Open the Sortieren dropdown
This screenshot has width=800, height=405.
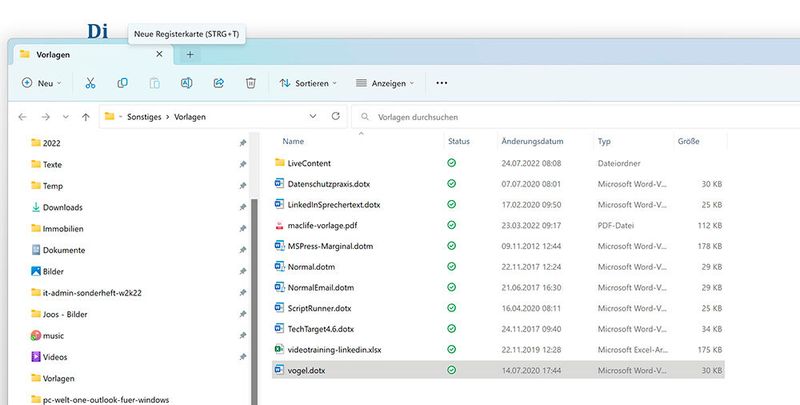coord(308,83)
